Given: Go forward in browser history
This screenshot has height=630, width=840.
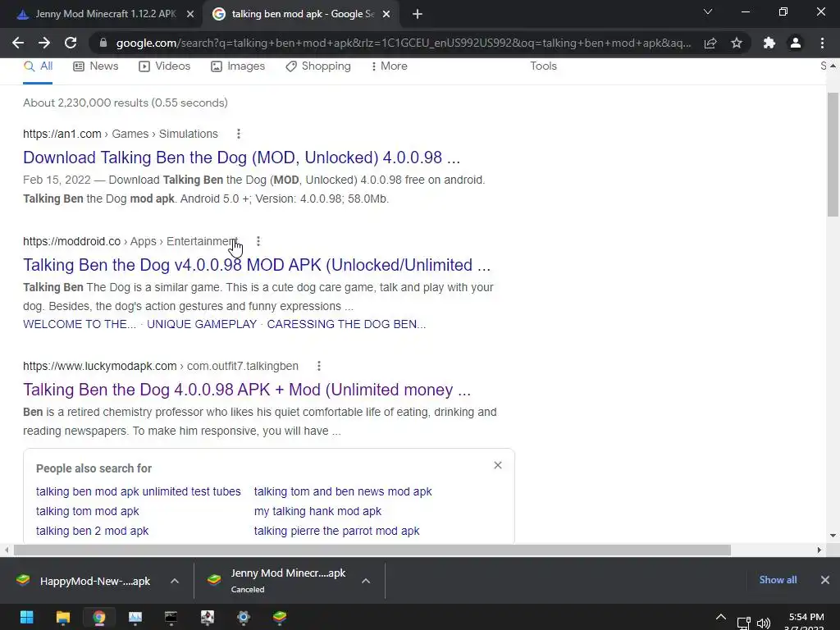Looking at the screenshot, I should [x=44, y=43].
